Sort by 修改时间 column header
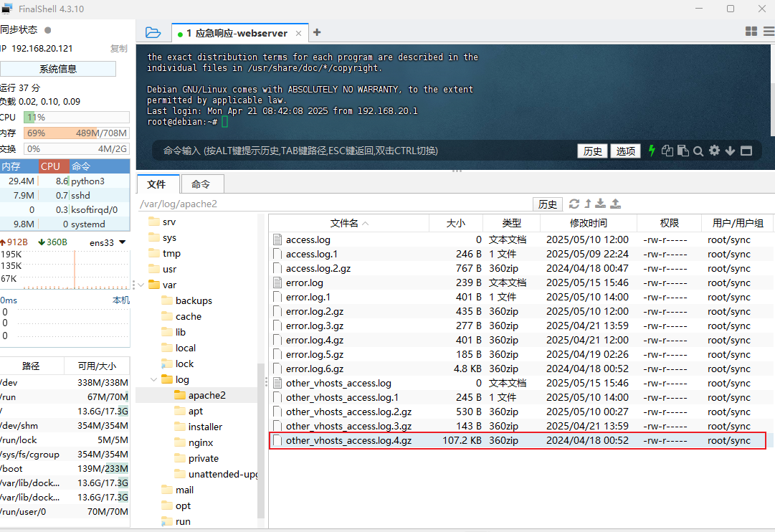 [588, 223]
